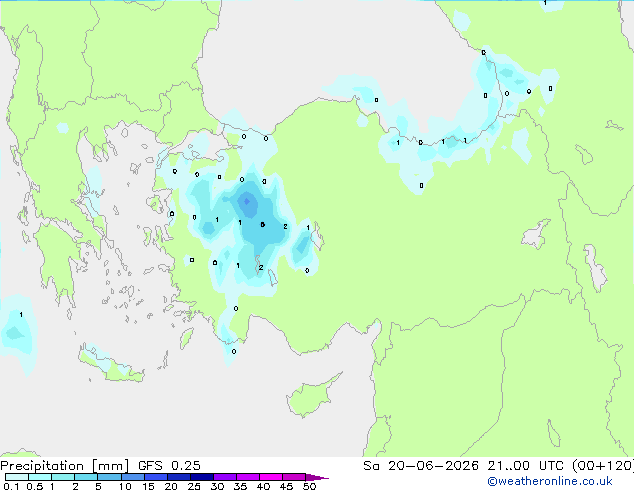Click the 30–35 mm violet legend swatch

pos(224,477)
